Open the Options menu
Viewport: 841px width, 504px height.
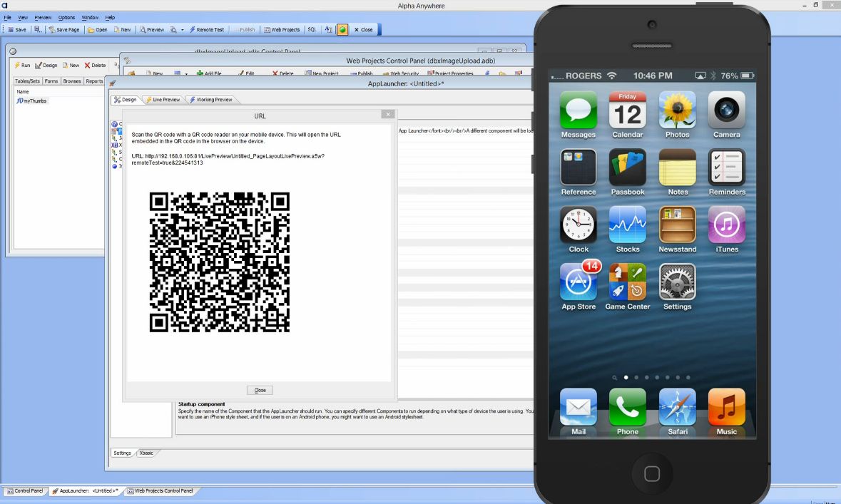pos(66,17)
